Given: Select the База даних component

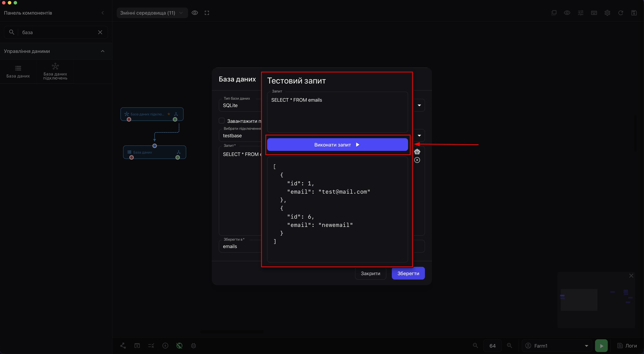Looking at the screenshot, I should 18,72.
